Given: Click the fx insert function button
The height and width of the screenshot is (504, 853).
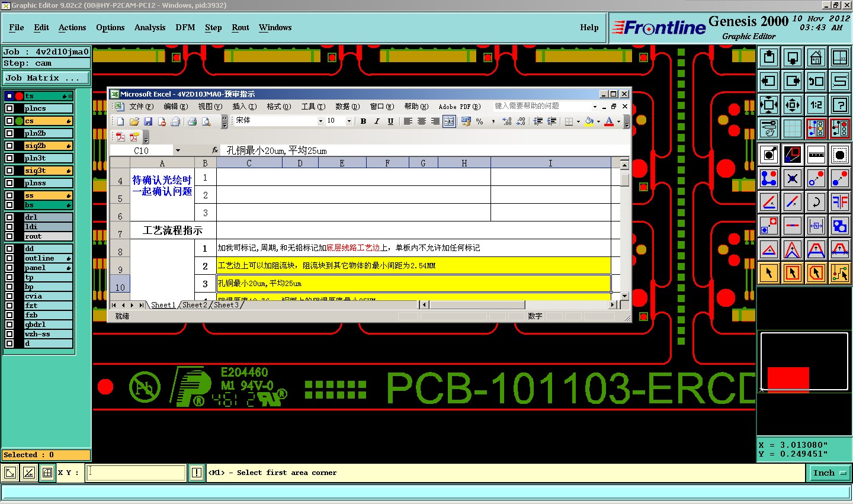Looking at the screenshot, I should click(214, 150).
